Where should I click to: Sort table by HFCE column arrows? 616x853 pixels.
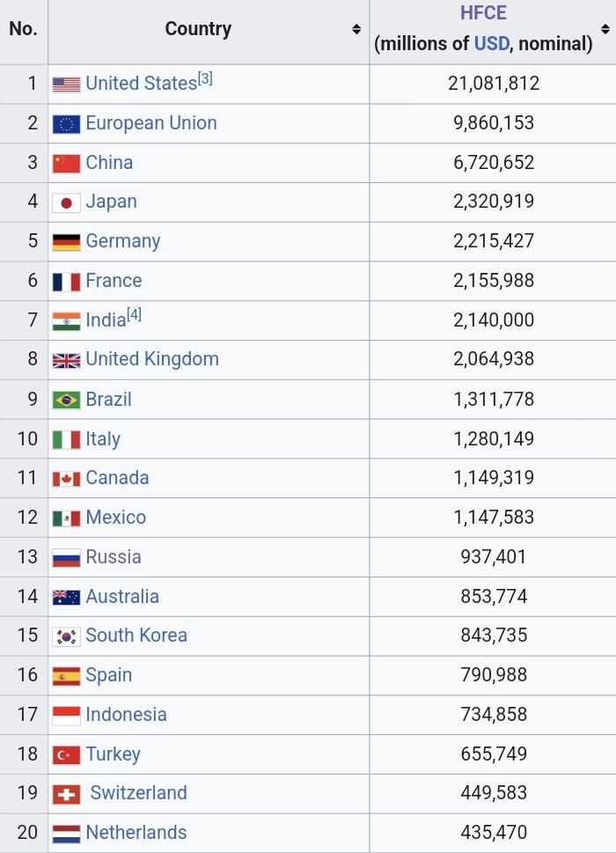[x=605, y=29]
